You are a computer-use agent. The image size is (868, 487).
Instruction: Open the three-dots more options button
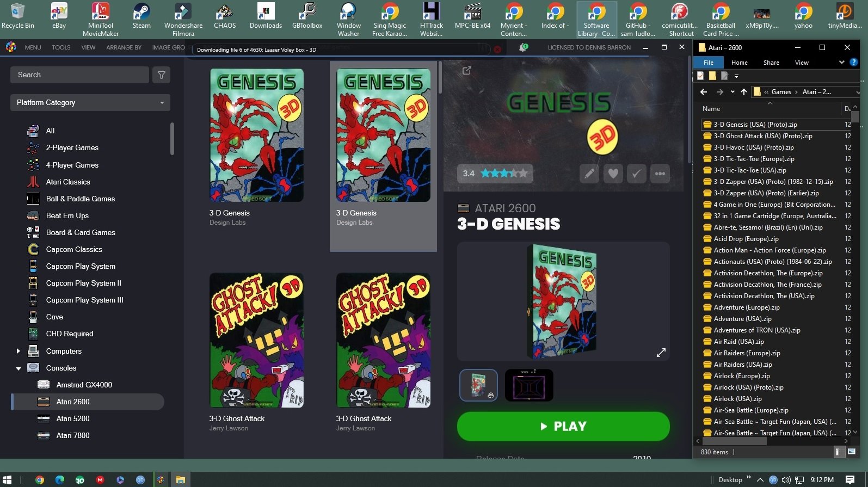tap(660, 174)
